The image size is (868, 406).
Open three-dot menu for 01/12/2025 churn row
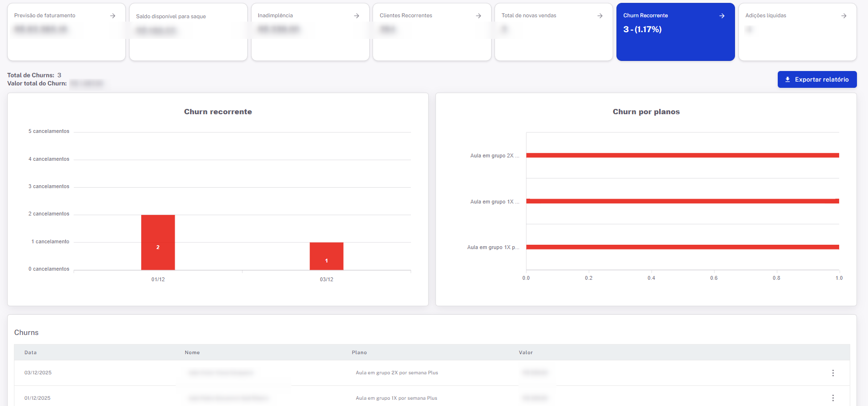(x=832, y=398)
